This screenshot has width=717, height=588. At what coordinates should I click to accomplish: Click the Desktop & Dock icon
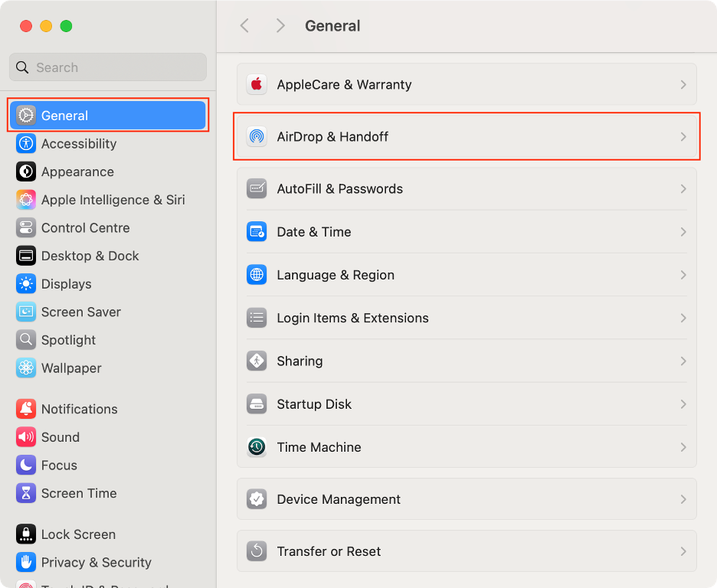click(x=26, y=256)
